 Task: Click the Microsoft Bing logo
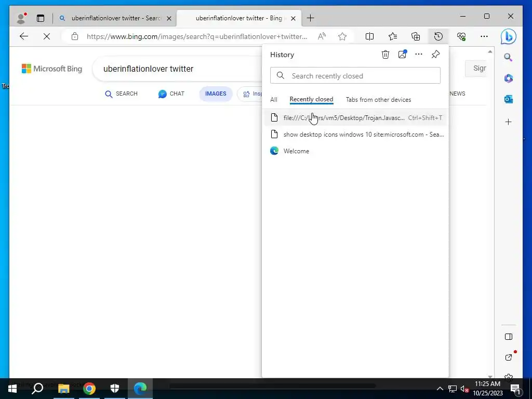tap(52, 69)
